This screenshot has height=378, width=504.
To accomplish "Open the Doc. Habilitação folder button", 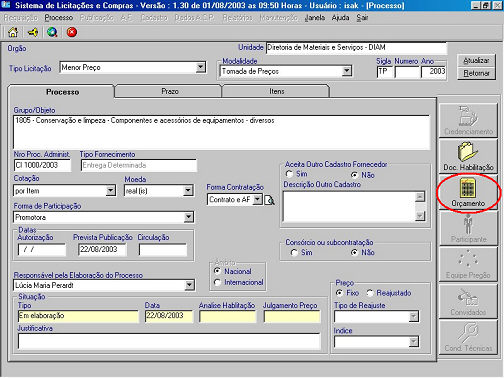I will point(468,156).
